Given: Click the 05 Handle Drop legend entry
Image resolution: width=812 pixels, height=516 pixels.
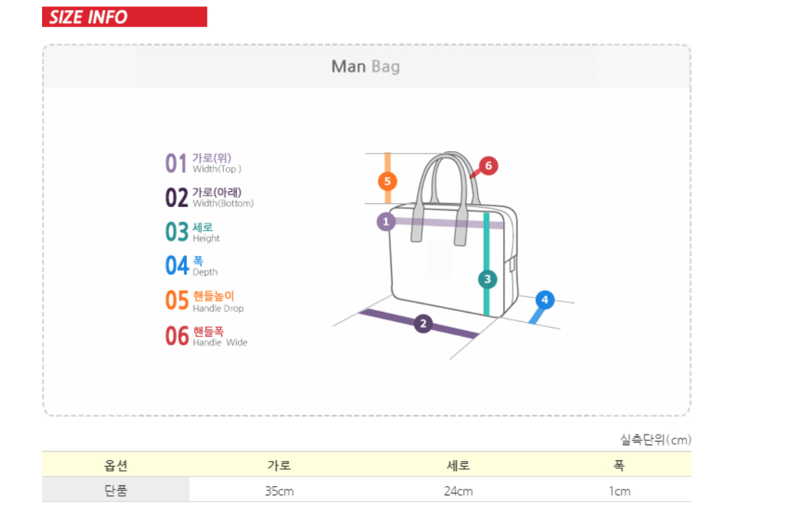Looking at the screenshot, I should click(205, 300).
